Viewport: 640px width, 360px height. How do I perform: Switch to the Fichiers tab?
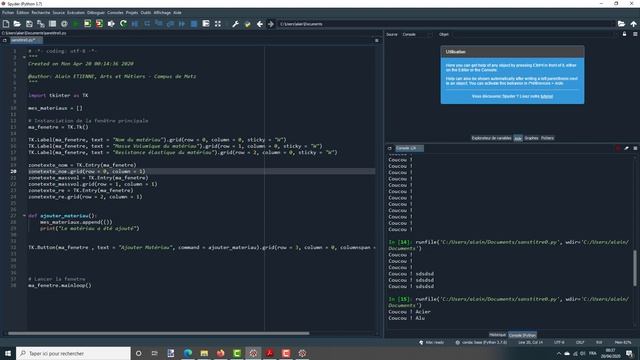(x=547, y=138)
